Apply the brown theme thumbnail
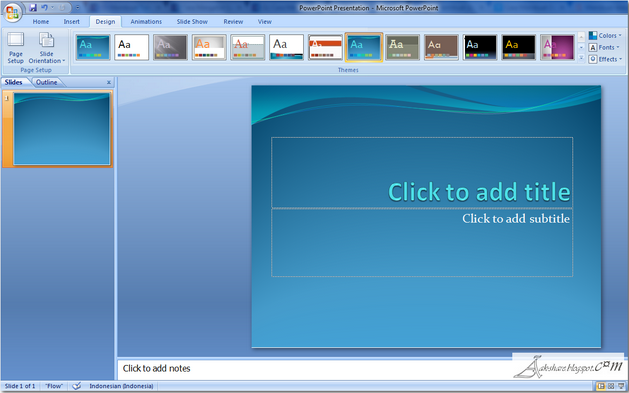 pos(441,47)
